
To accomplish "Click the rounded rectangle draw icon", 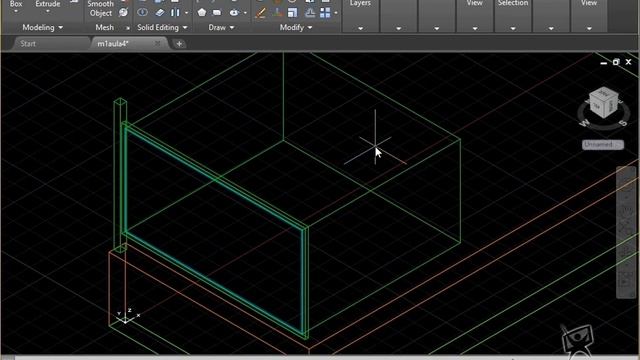I will (217, 13).
